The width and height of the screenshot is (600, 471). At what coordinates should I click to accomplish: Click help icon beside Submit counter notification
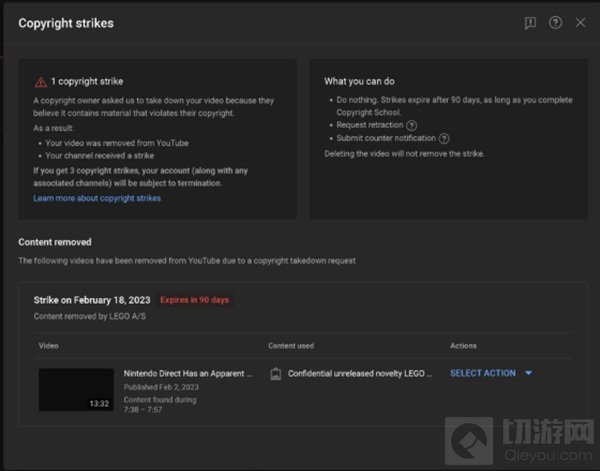tap(444, 139)
